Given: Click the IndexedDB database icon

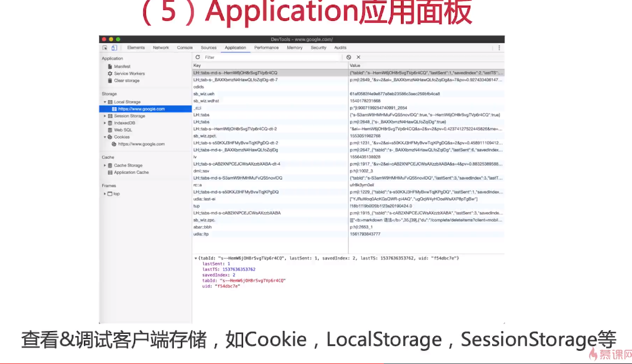Looking at the screenshot, I should point(110,123).
